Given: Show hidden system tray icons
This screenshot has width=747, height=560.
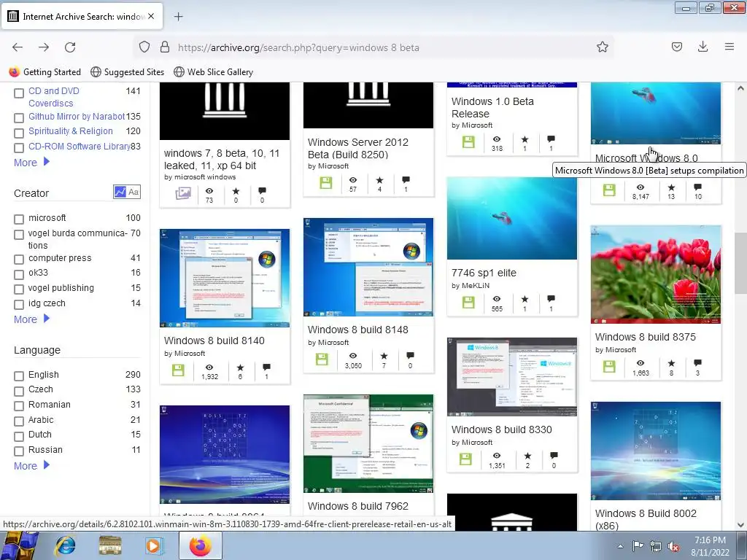Looking at the screenshot, I should (620, 546).
